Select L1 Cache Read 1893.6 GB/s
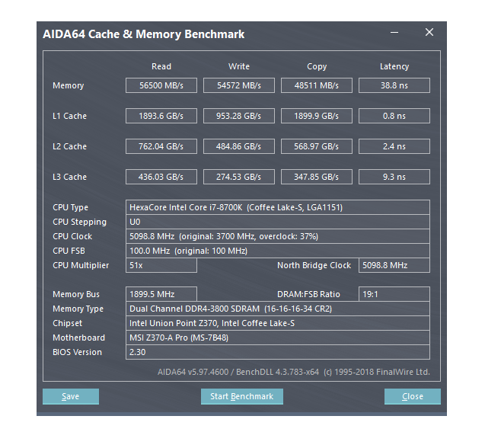The height and width of the screenshot is (448, 485). click(161, 116)
